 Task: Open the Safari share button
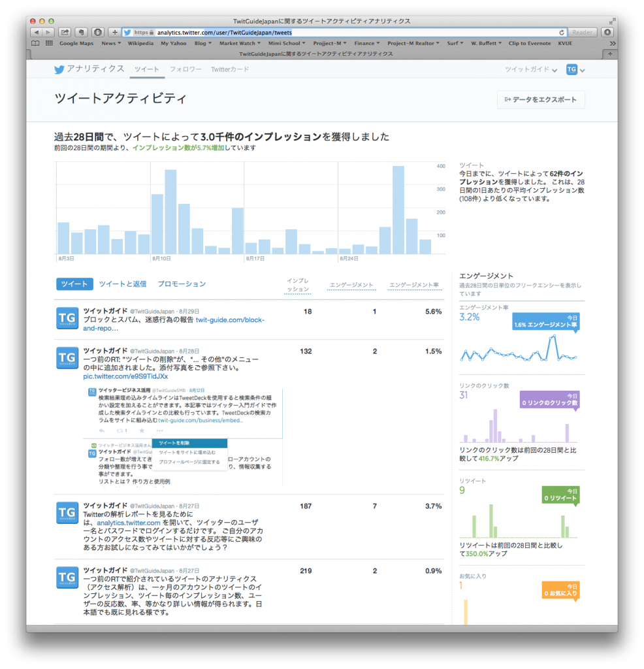[x=65, y=33]
